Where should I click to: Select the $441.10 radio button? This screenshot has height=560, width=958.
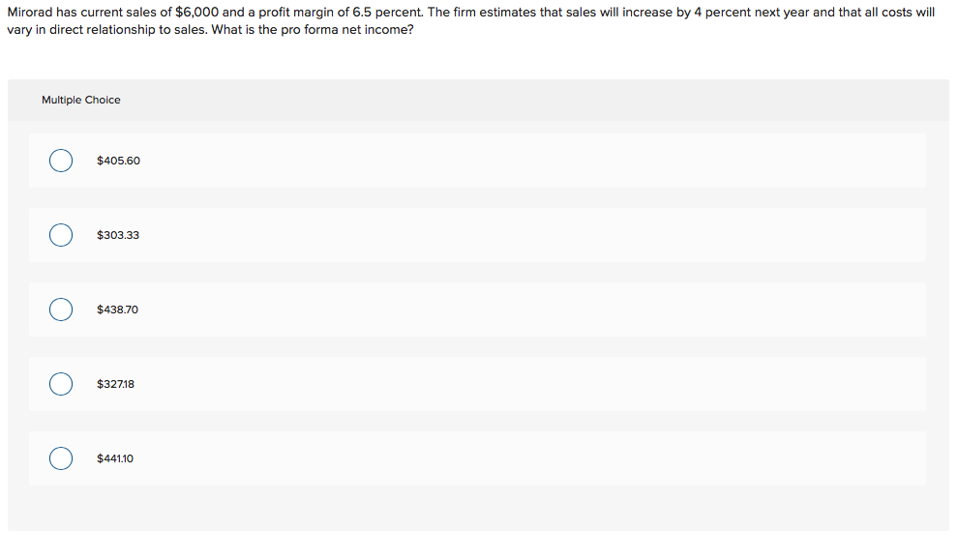click(x=60, y=457)
